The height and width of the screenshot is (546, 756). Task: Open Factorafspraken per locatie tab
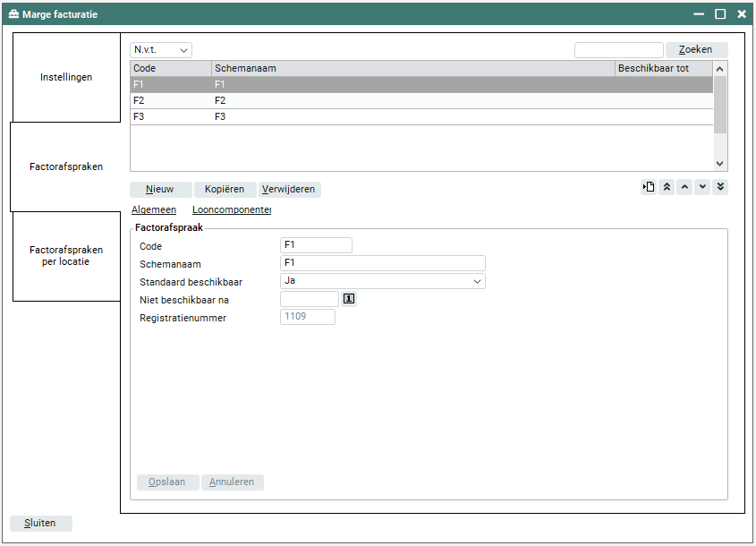pos(66,256)
